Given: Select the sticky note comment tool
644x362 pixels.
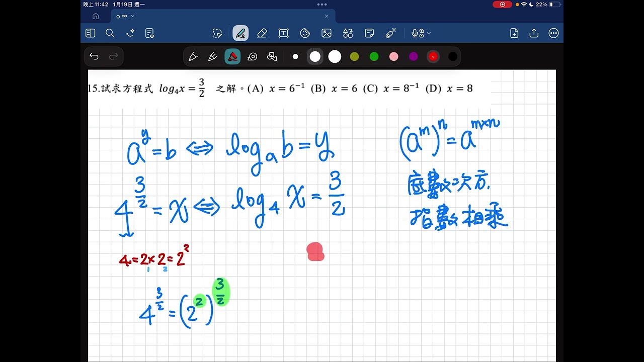Looking at the screenshot, I should tap(369, 33).
